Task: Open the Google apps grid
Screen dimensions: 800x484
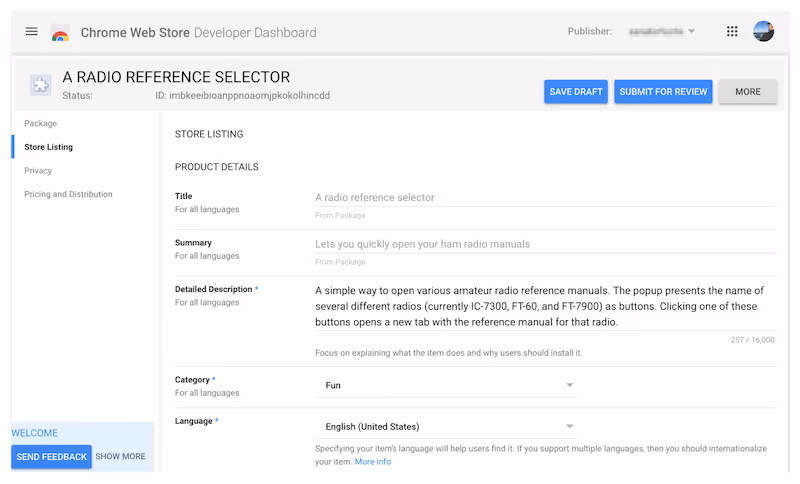Action: [x=732, y=32]
